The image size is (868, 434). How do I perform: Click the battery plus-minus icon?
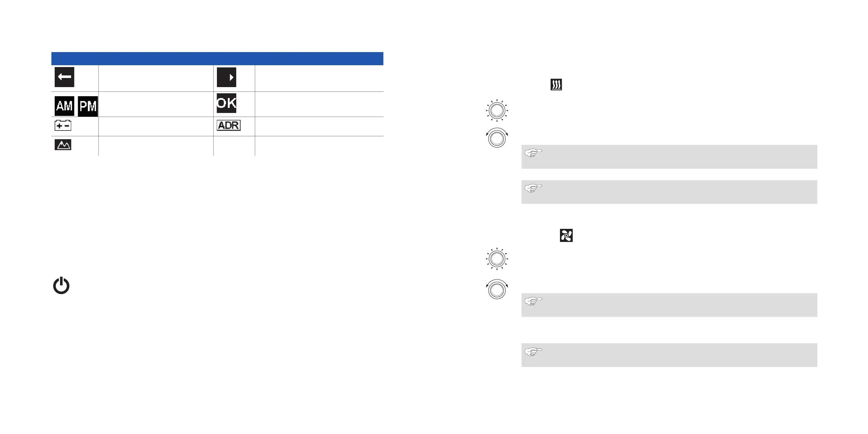tap(63, 125)
